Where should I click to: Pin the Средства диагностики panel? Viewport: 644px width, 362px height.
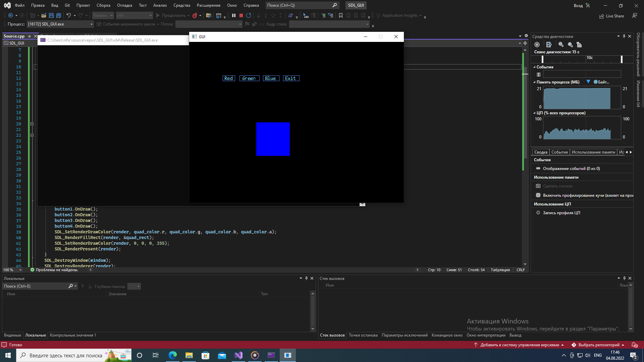624,36
